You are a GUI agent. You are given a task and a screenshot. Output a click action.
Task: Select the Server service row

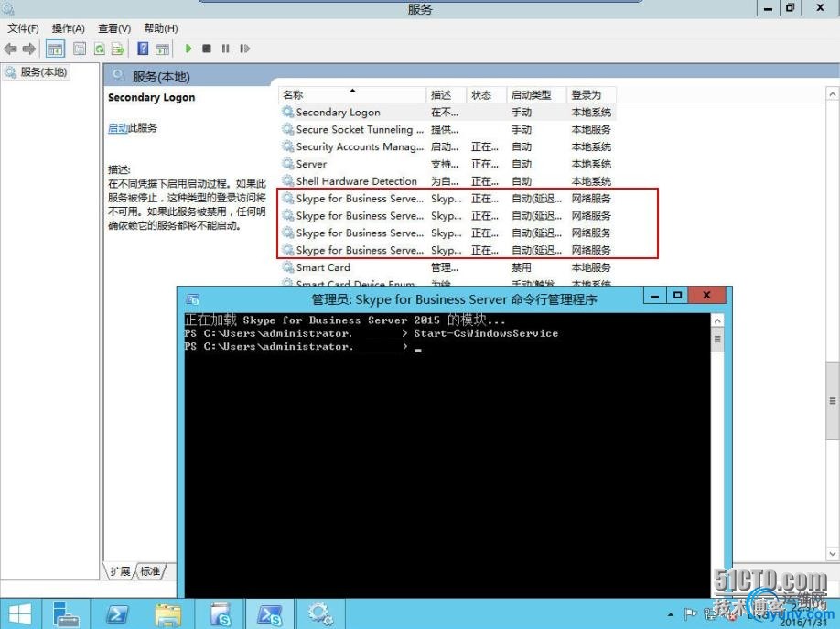coord(447,164)
